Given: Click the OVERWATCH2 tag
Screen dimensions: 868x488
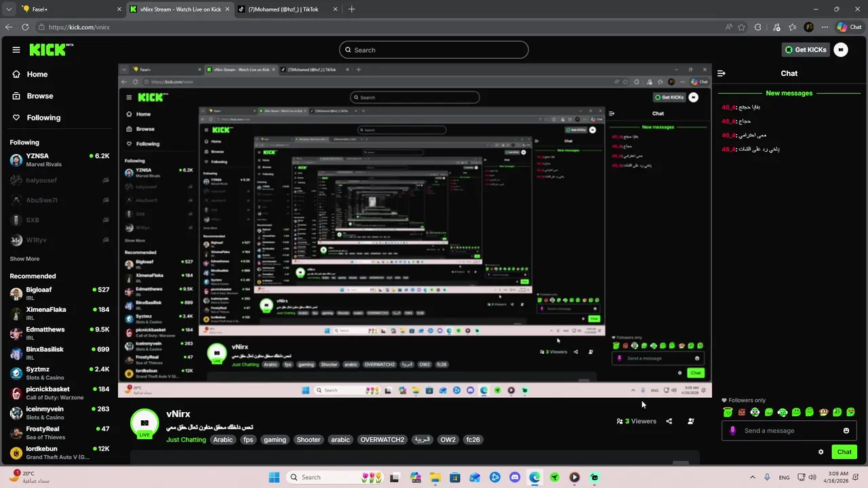Looking at the screenshot, I should [382, 440].
